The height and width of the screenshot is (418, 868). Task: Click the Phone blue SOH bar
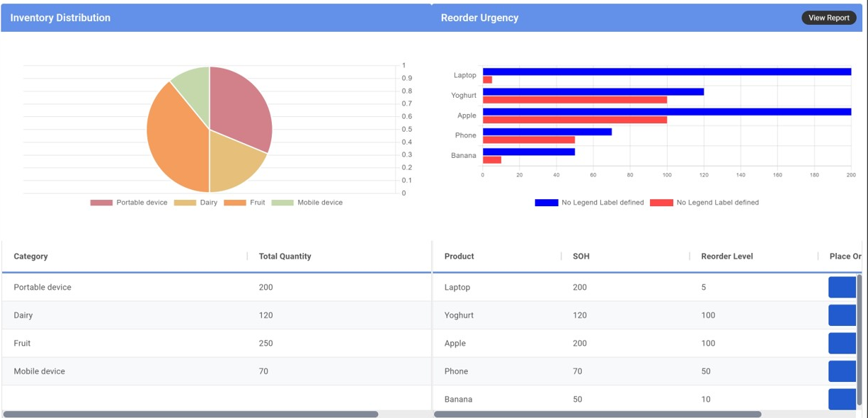547,132
